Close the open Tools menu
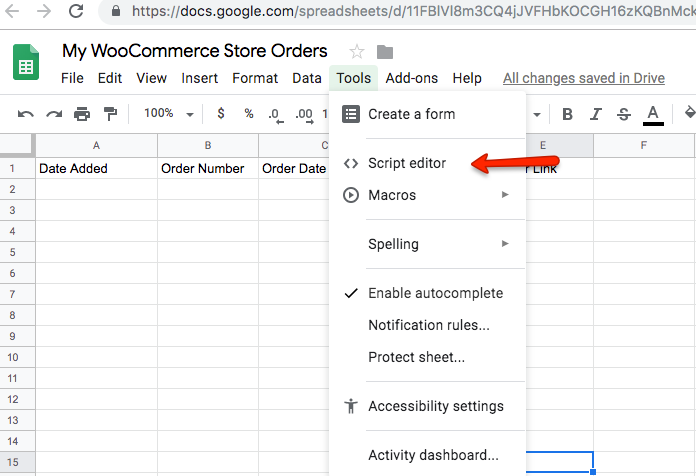This screenshot has height=476, width=696. pyautogui.click(x=353, y=78)
